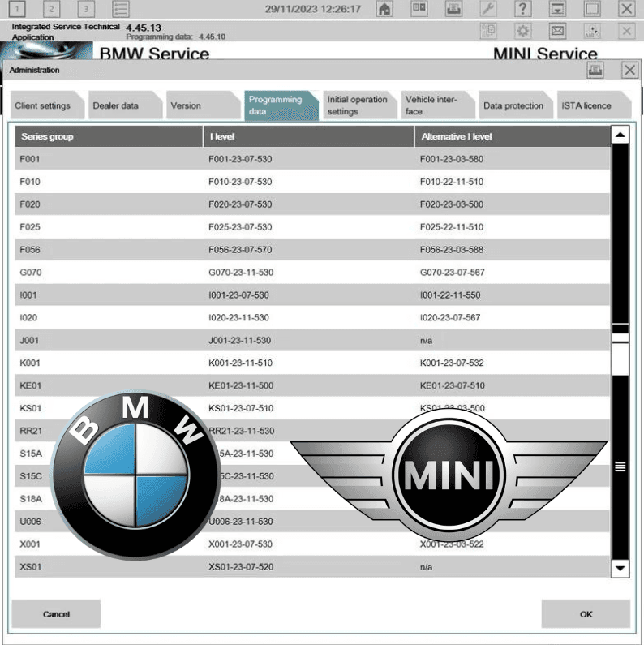644x645 pixels.
Task: Select the F010 series group row
Action: 312,182
